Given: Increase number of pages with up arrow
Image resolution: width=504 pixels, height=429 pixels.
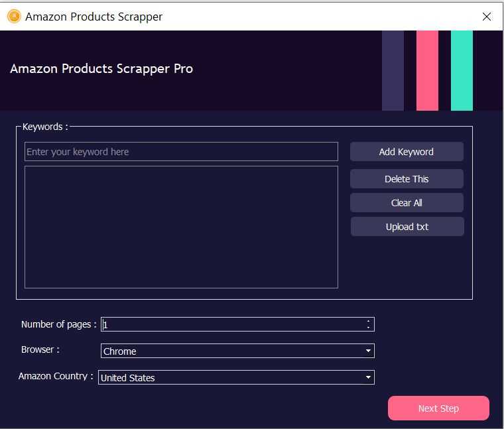Looking at the screenshot, I should [x=368, y=321].
